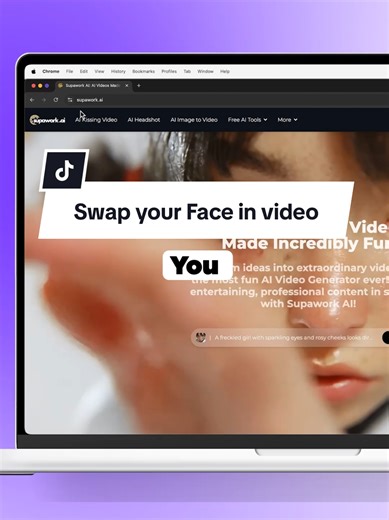Open the AI Image to Video page
389x520 pixels.
click(194, 120)
